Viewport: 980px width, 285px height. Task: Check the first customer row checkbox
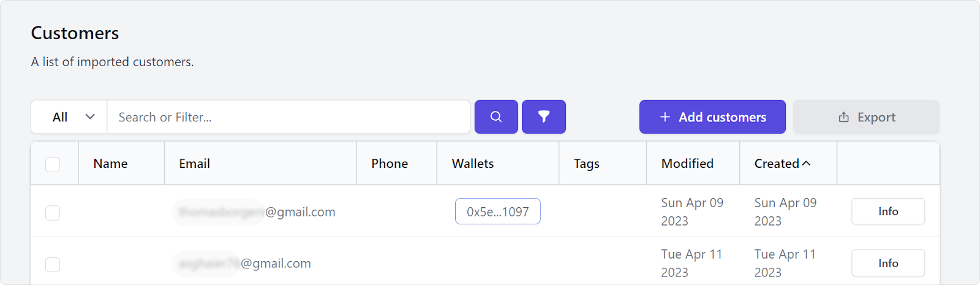pyautogui.click(x=53, y=213)
